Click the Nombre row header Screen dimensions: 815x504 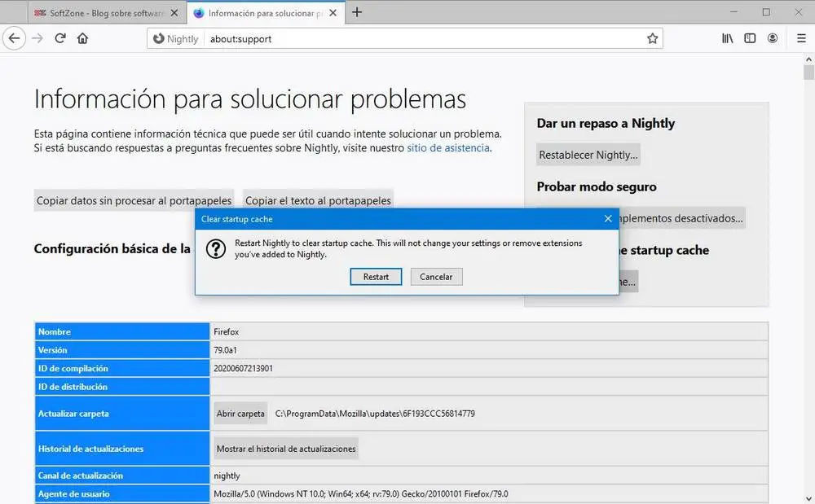(122, 331)
